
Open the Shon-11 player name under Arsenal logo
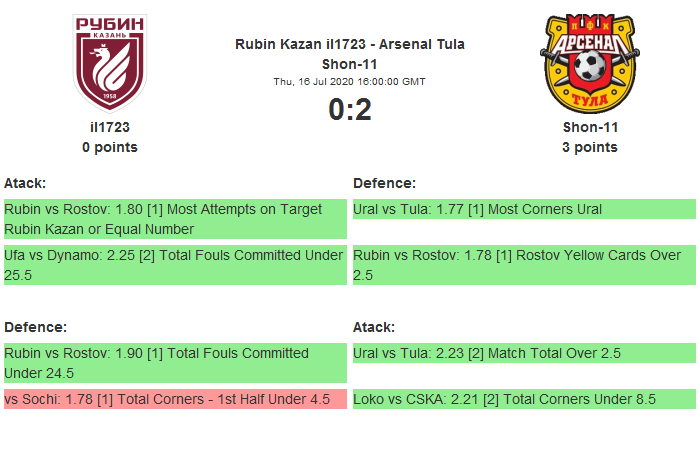(590, 127)
